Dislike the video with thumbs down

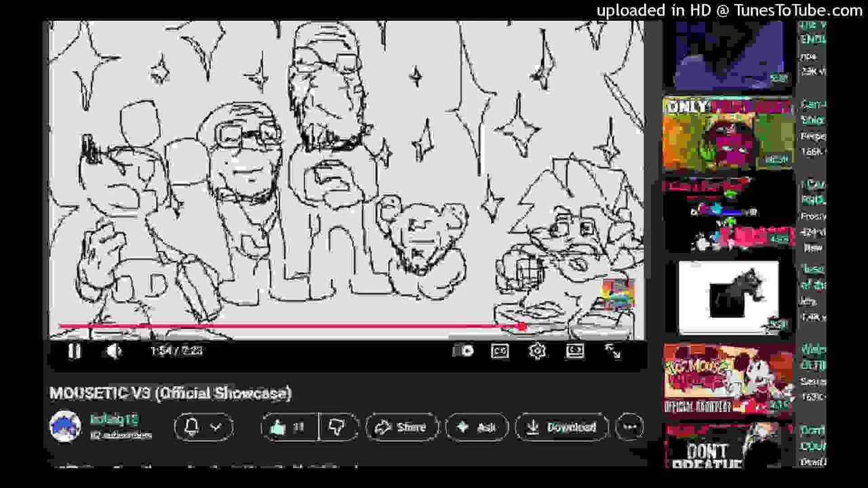coord(338,427)
